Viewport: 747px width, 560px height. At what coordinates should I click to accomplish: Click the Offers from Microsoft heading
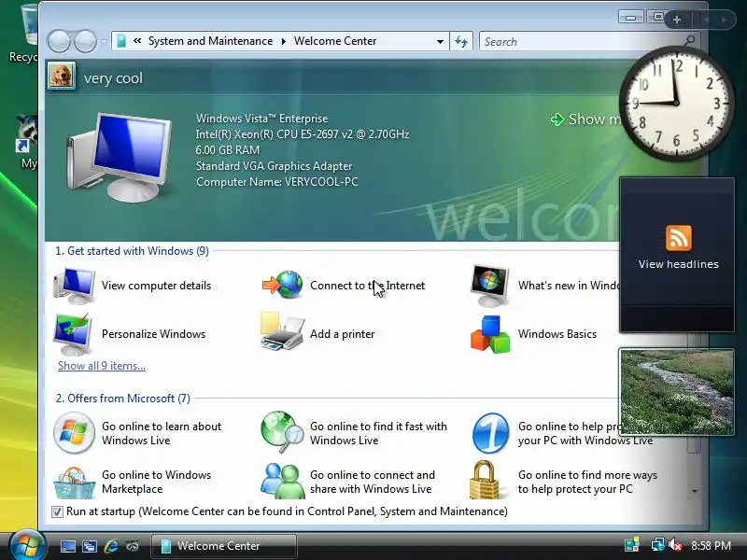tap(123, 399)
